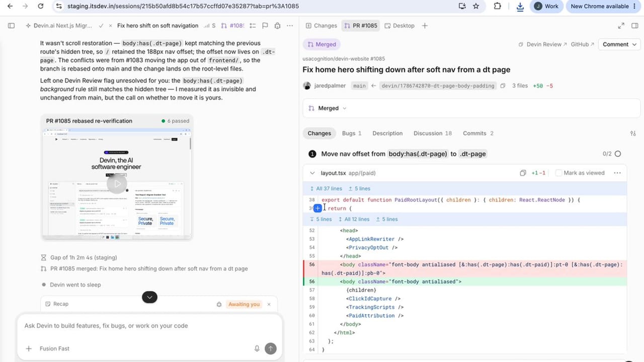Play the PR #1085 rebased re-verification video

(x=117, y=184)
